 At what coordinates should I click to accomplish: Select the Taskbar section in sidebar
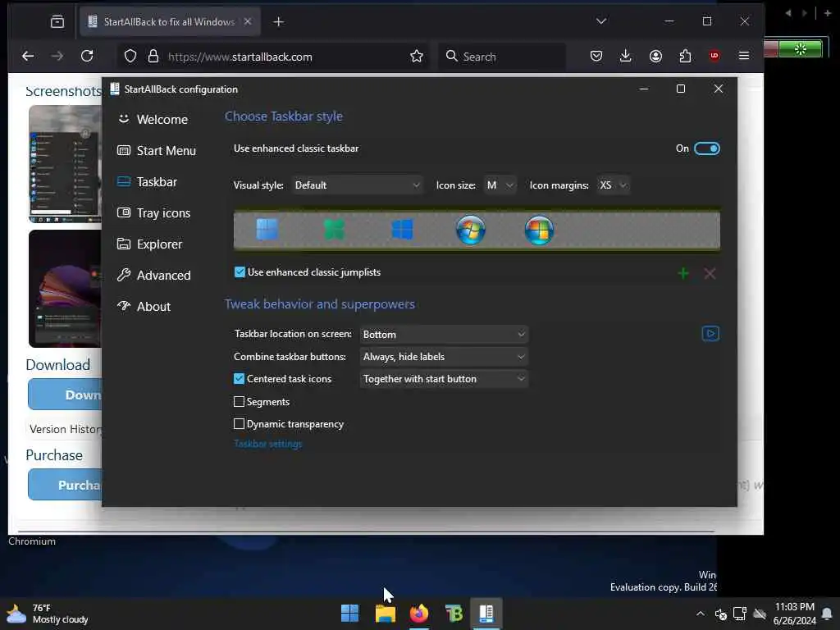tap(147, 181)
